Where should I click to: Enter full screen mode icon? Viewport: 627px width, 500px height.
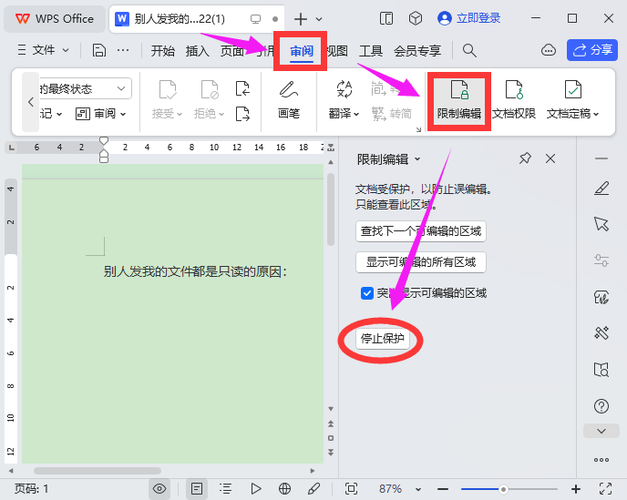pyautogui.click(x=605, y=489)
